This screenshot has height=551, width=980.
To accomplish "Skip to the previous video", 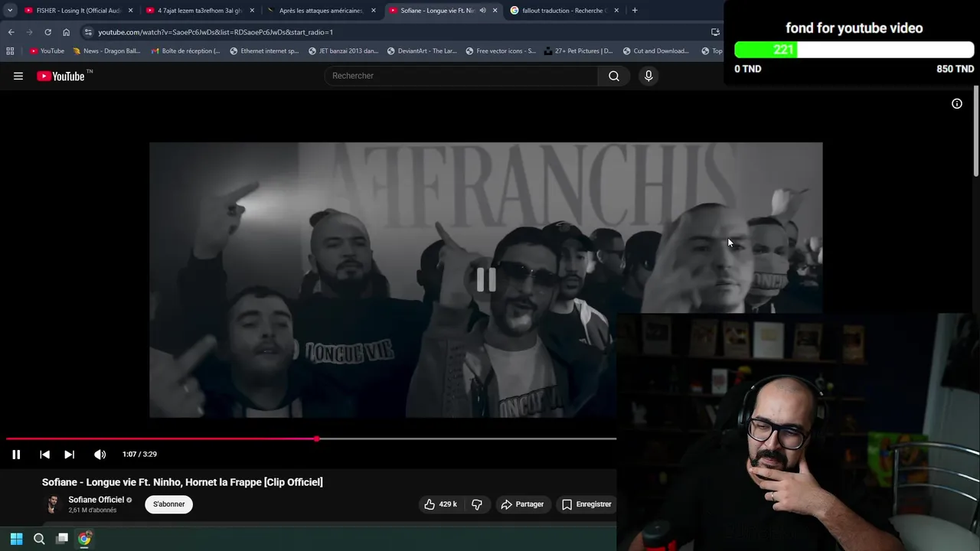I will point(44,455).
